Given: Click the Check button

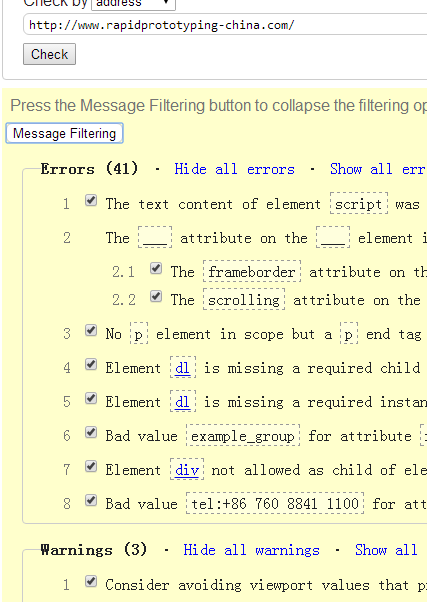Looking at the screenshot, I should tap(50, 54).
